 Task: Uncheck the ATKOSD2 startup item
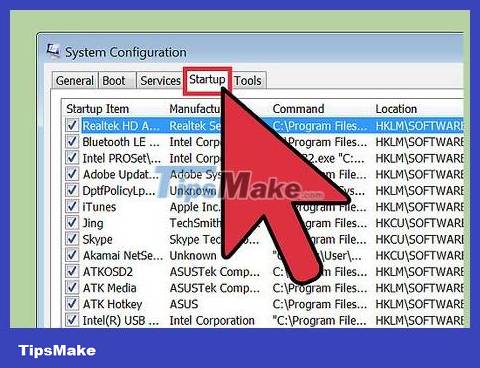(72, 272)
